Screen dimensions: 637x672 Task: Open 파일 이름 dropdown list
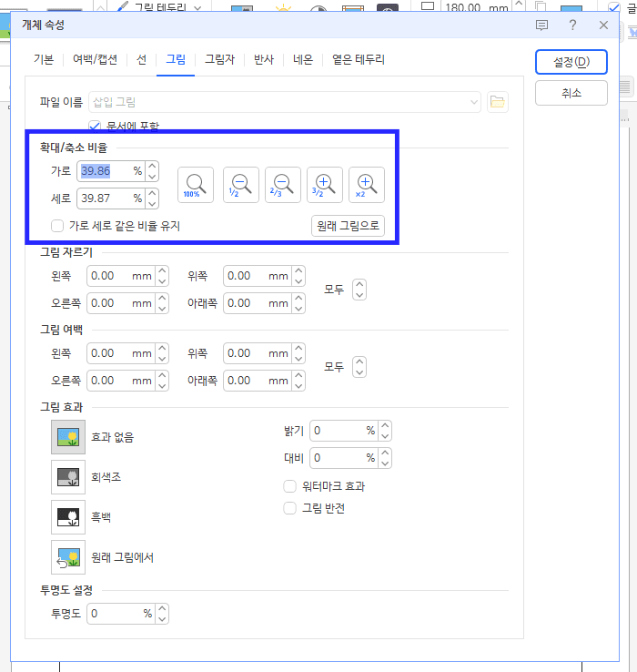474,102
